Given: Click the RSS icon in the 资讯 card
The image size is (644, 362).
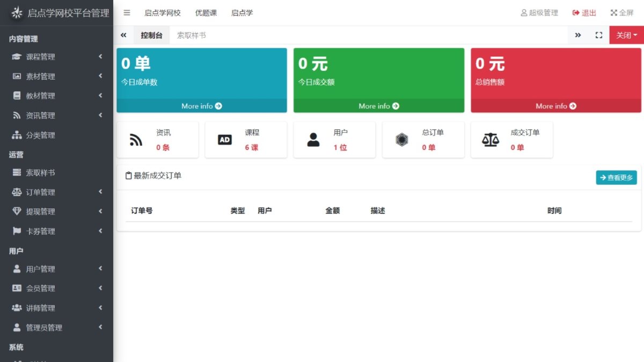Looking at the screenshot, I should [x=136, y=140].
